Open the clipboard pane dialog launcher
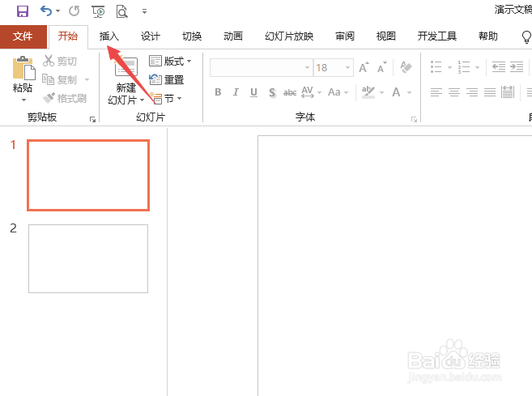The height and width of the screenshot is (396, 532). 92,119
